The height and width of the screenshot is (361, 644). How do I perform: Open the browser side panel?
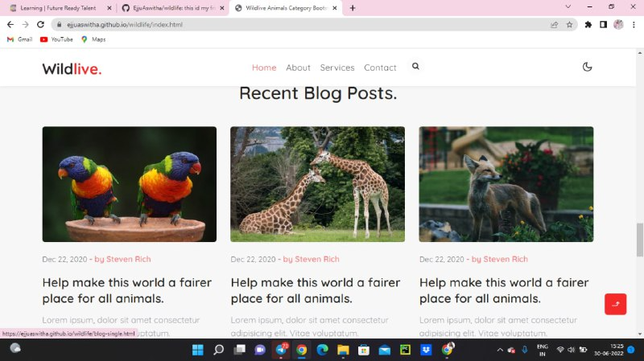(x=603, y=25)
